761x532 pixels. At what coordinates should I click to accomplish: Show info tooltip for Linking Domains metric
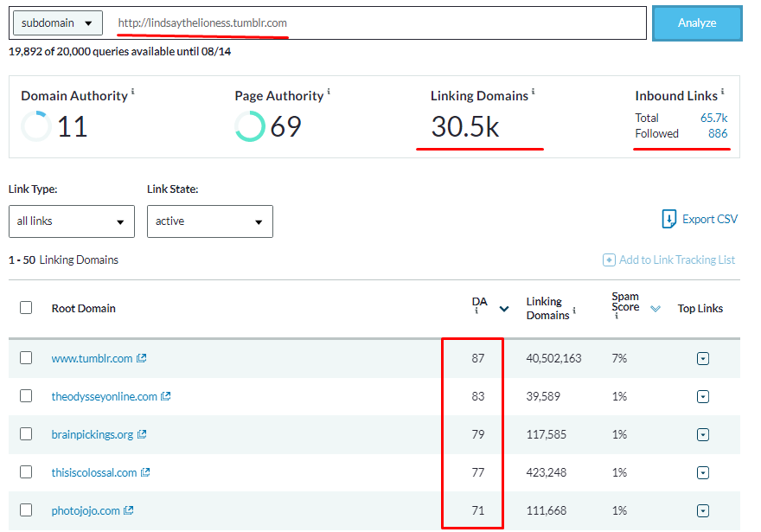pyautogui.click(x=533, y=91)
